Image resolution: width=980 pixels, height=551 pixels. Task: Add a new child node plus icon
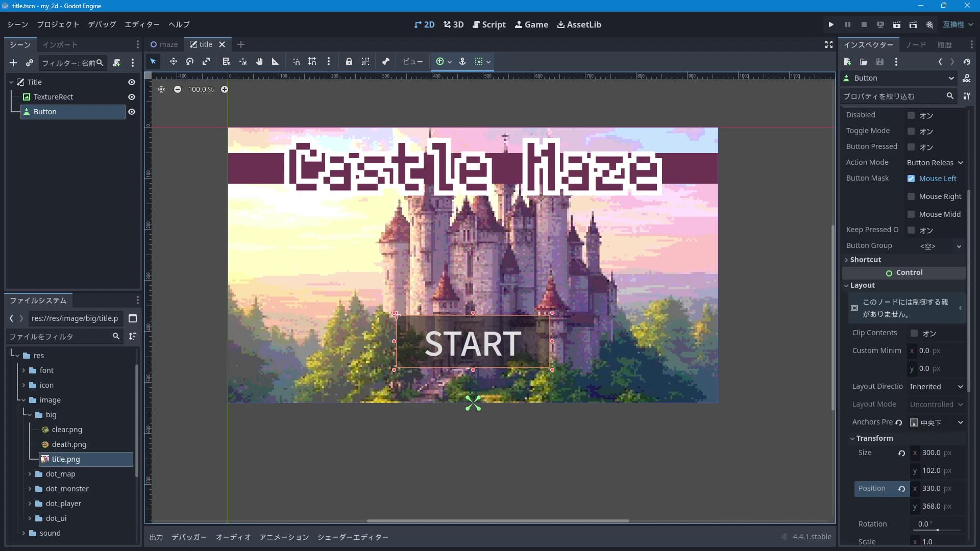pyautogui.click(x=13, y=63)
